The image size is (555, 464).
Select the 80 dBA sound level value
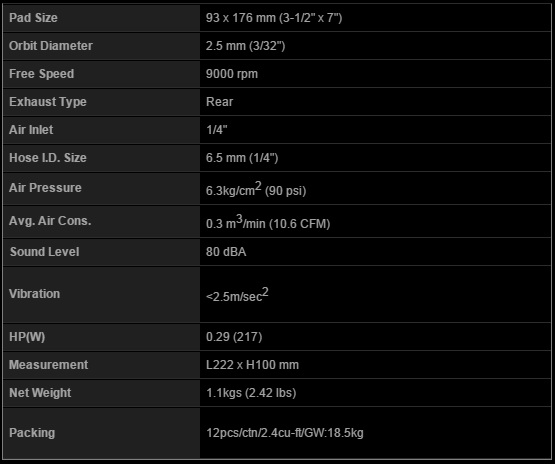pos(226,252)
